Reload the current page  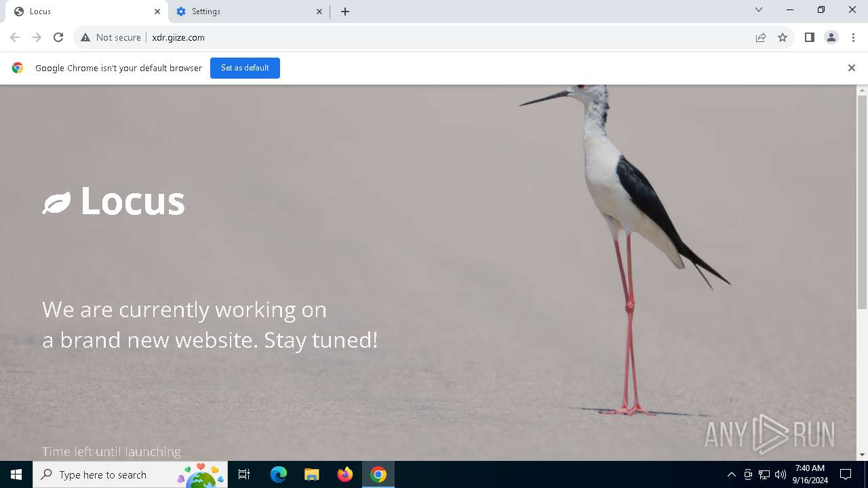[58, 37]
